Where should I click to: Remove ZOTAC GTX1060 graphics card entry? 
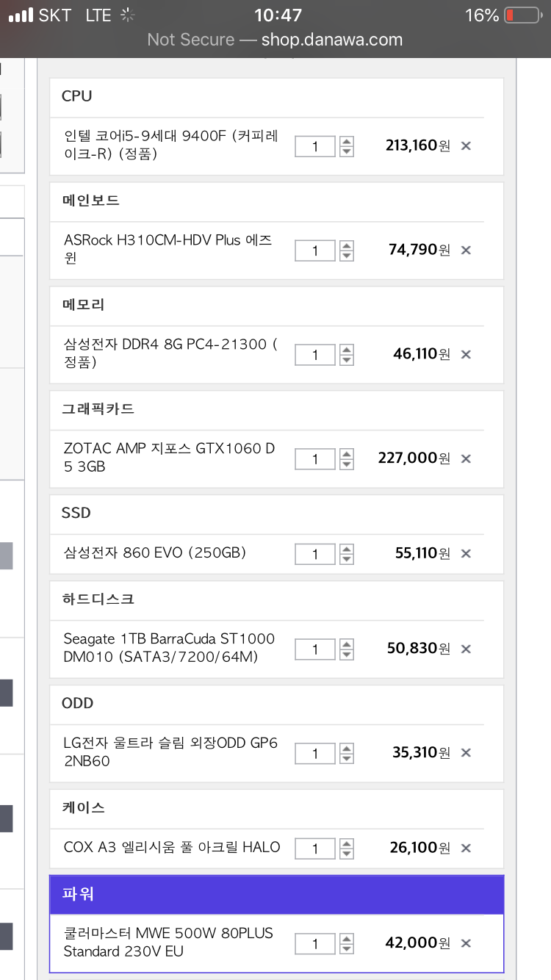click(x=466, y=458)
